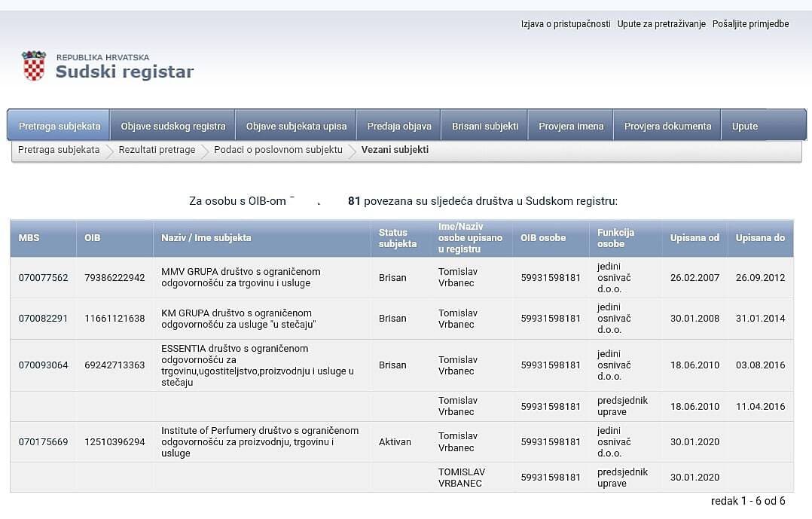This screenshot has height=519, width=812.
Task: Navigate to Podaci o poslovnom subjektu breadcrumb
Action: tap(278, 150)
